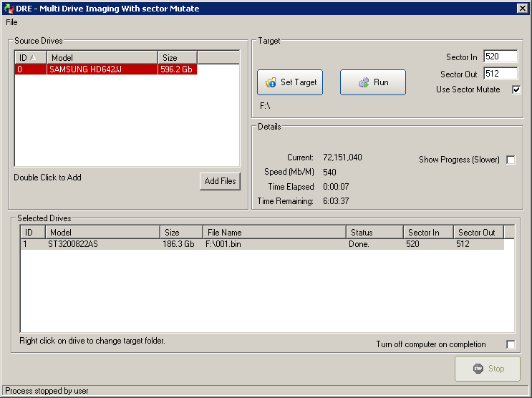Uncheck Use Sector Mutate checkbox

[516, 89]
